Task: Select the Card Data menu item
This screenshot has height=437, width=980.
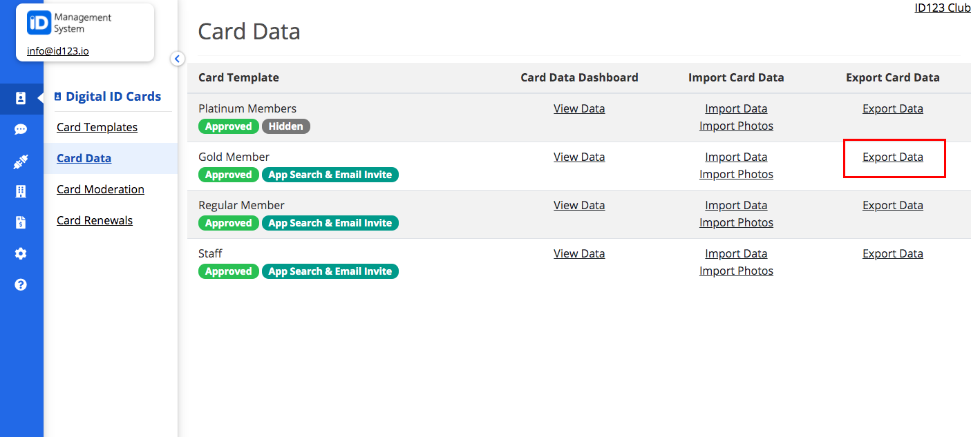Action: pos(84,158)
